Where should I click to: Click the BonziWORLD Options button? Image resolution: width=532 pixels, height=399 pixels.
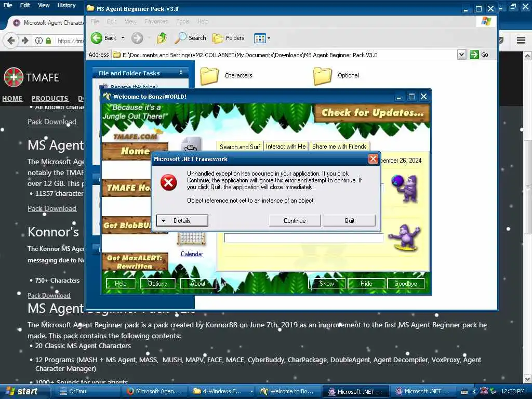coord(157,283)
